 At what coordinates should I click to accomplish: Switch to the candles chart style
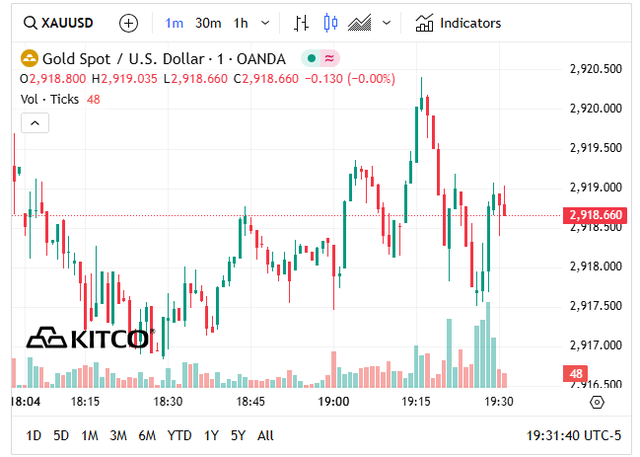[330, 23]
